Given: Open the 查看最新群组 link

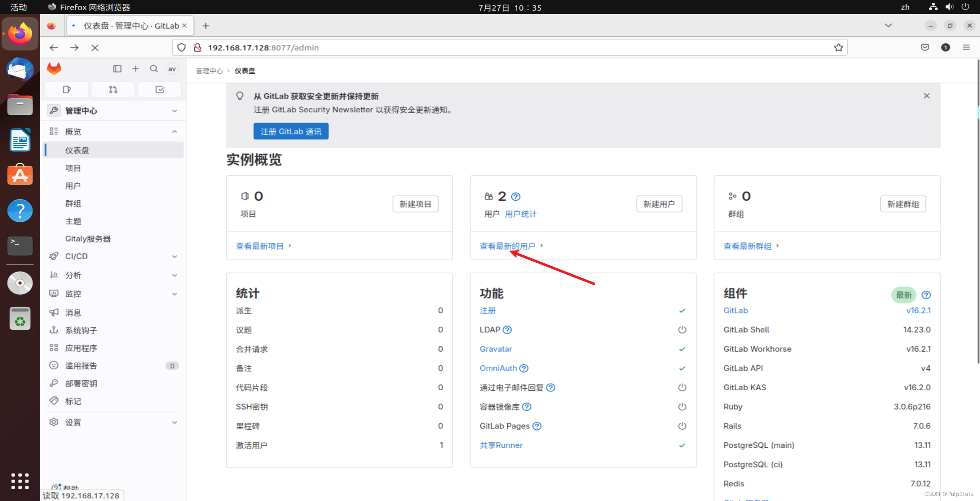Looking at the screenshot, I should [747, 246].
